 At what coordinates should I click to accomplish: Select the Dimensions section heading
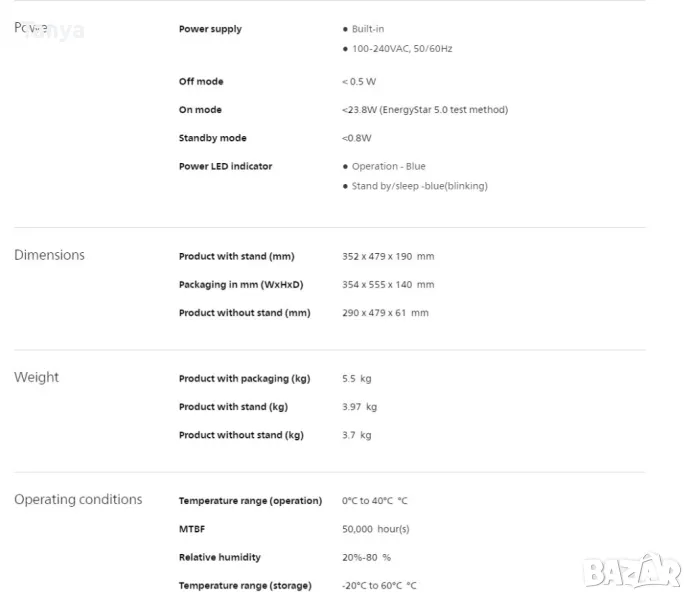(49, 255)
